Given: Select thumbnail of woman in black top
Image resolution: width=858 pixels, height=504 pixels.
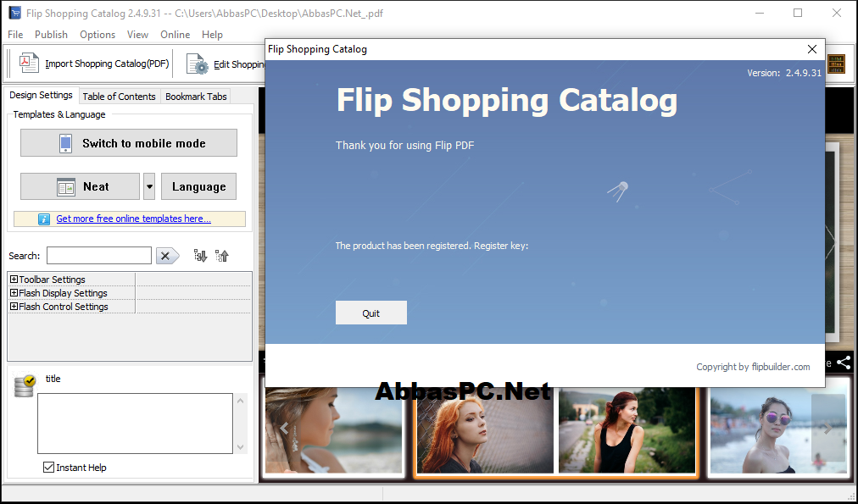Looking at the screenshot, I should tap(627, 430).
